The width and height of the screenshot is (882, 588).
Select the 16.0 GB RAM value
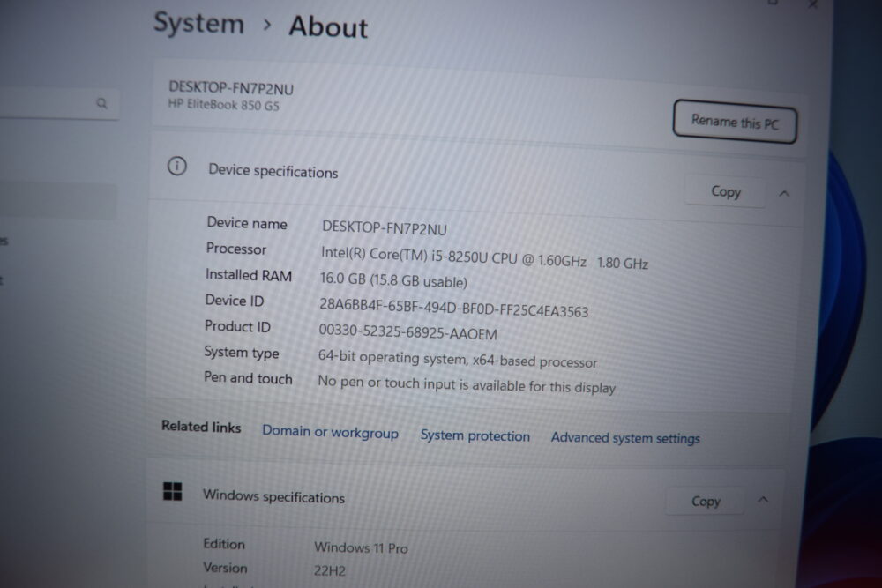(x=393, y=279)
